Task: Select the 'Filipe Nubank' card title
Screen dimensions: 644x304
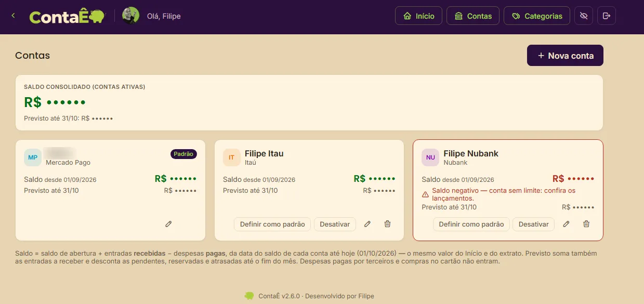Action: [x=471, y=153]
